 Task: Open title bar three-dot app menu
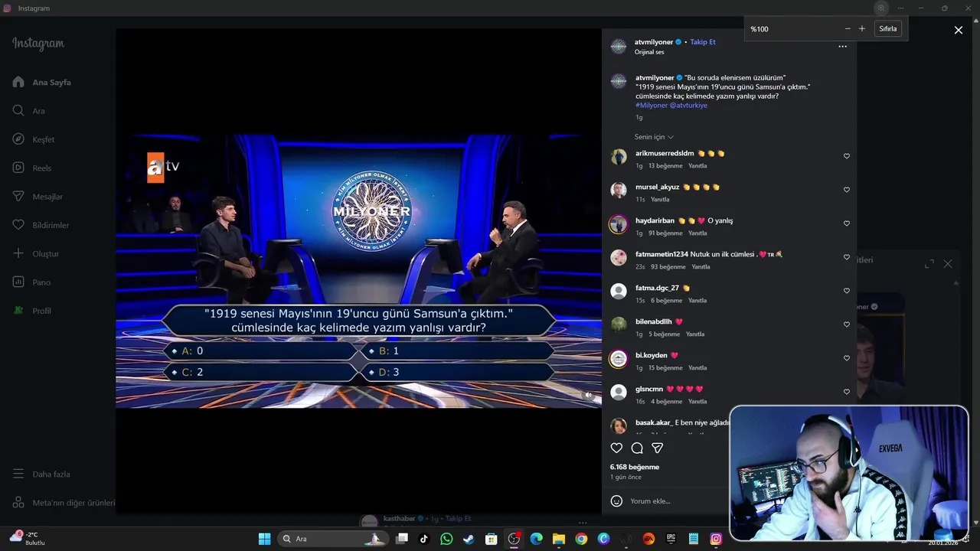tap(901, 8)
